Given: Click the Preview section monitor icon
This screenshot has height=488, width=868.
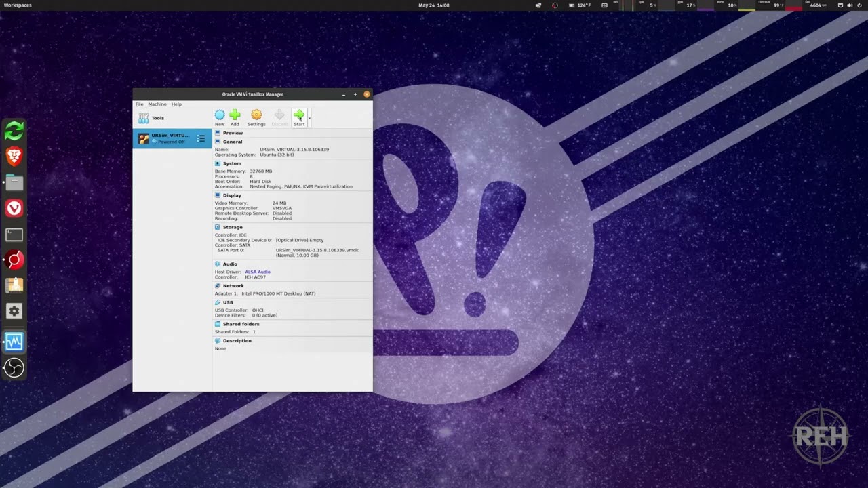Looking at the screenshot, I should point(218,133).
